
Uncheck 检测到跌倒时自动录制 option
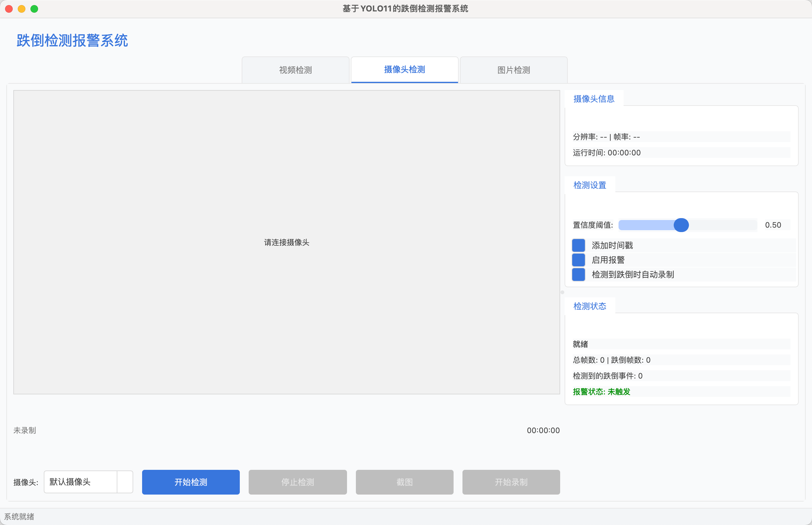579,275
